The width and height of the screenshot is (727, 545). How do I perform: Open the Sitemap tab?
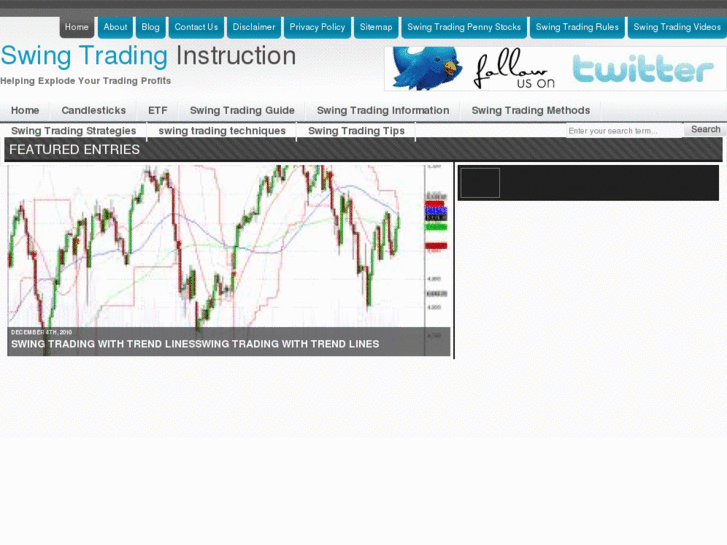click(376, 27)
